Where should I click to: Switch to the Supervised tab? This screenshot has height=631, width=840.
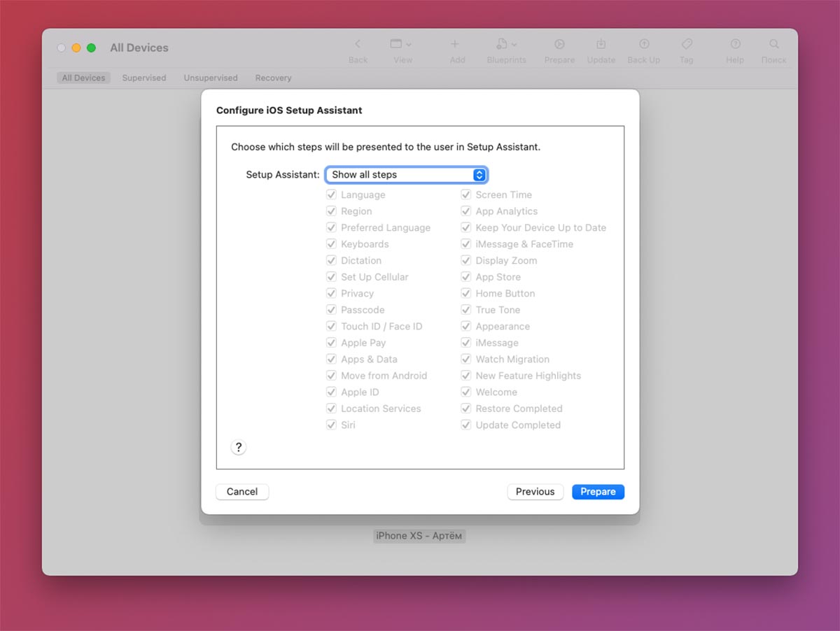tap(144, 78)
